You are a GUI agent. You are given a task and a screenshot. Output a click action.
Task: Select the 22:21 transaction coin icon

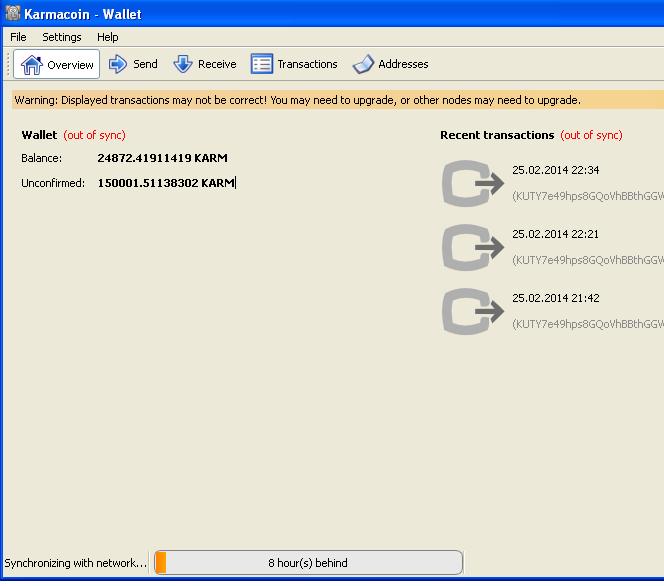coord(472,248)
